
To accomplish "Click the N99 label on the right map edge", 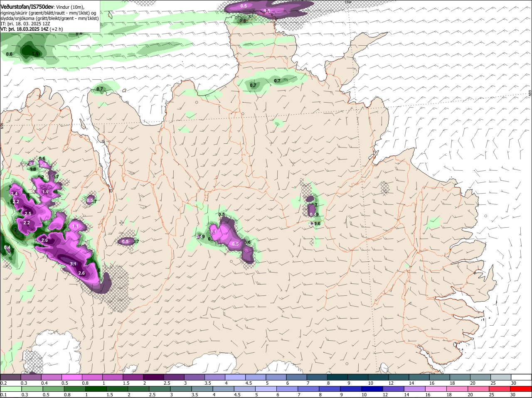I will [x=530, y=94].
